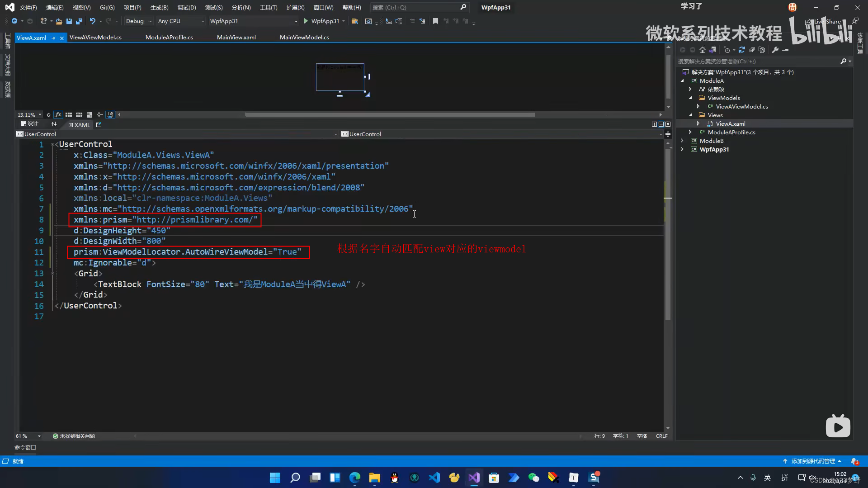
Task: Open the Git(G) menu
Action: (107, 8)
